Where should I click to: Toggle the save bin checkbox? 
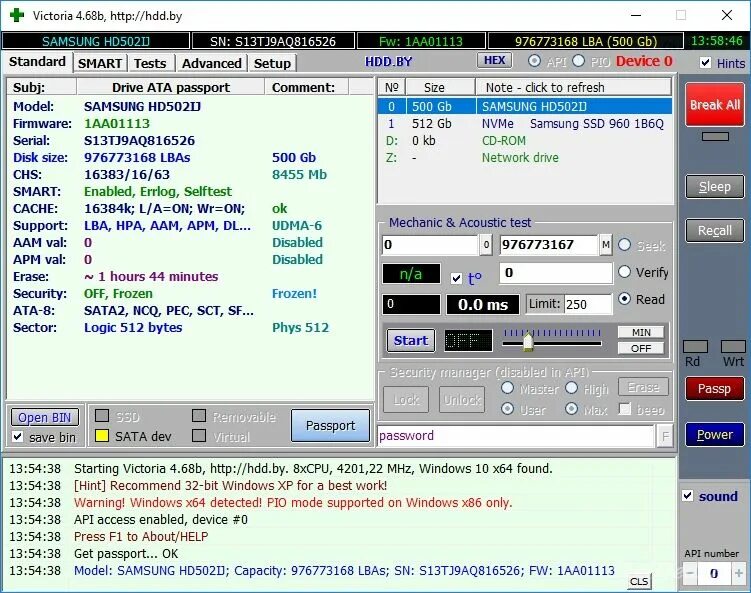(x=18, y=437)
